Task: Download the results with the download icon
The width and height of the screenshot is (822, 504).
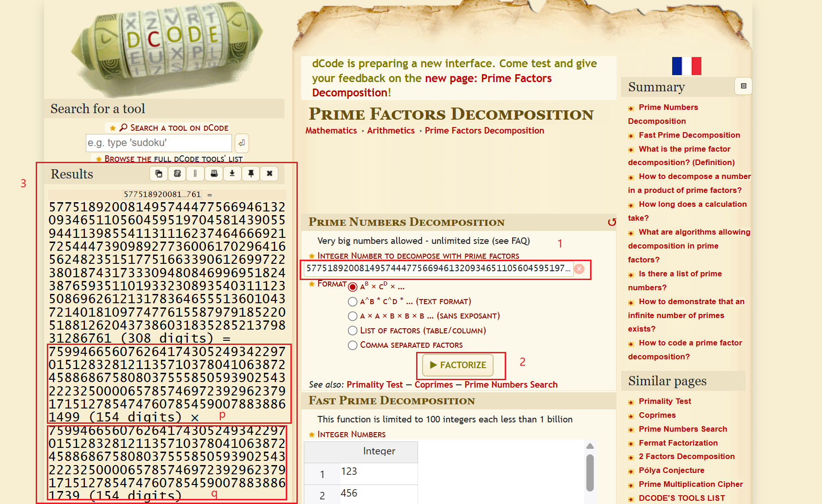Action: (x=232, y=174)
